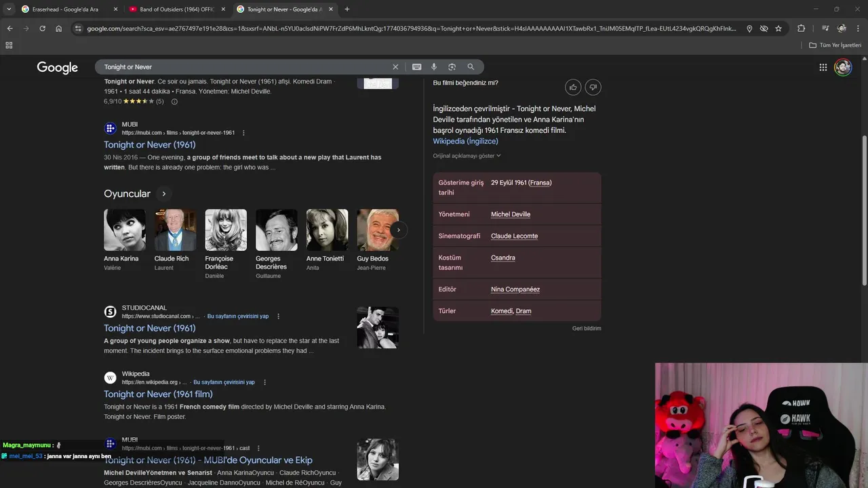Close the Eraserhead tab

point(115,9)
